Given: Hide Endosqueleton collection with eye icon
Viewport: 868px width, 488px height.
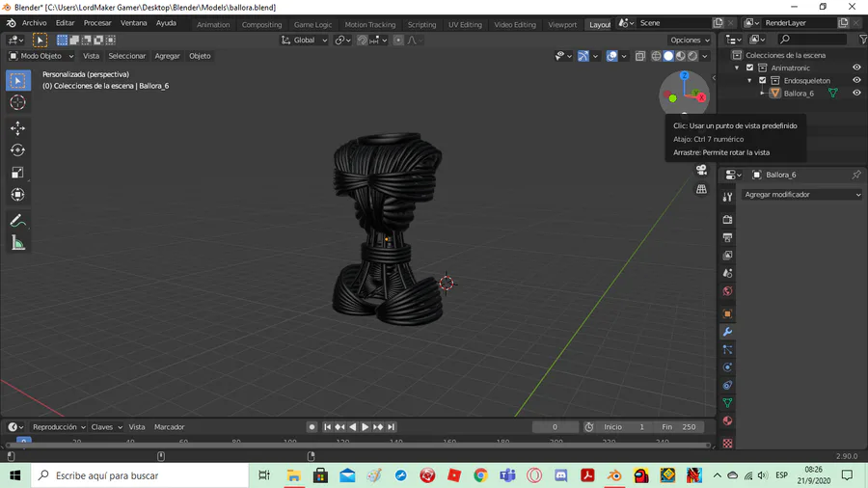Looking at the screenshot, I should point(856,80).
